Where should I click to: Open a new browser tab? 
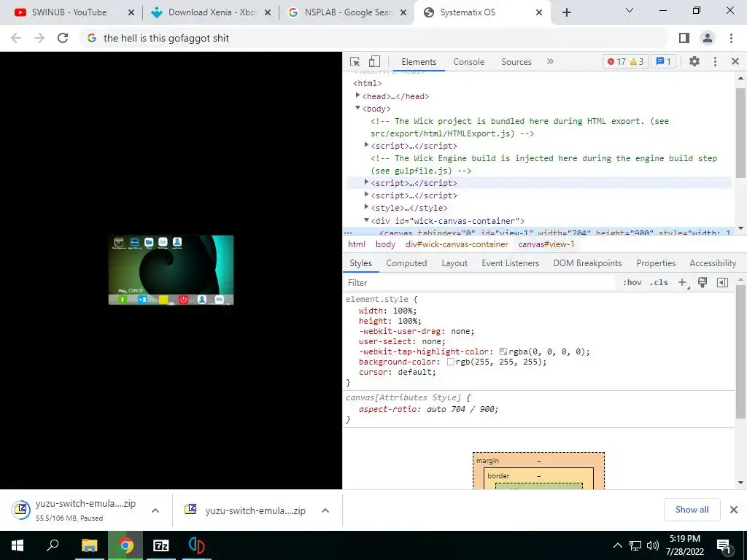tap(566, 12)
